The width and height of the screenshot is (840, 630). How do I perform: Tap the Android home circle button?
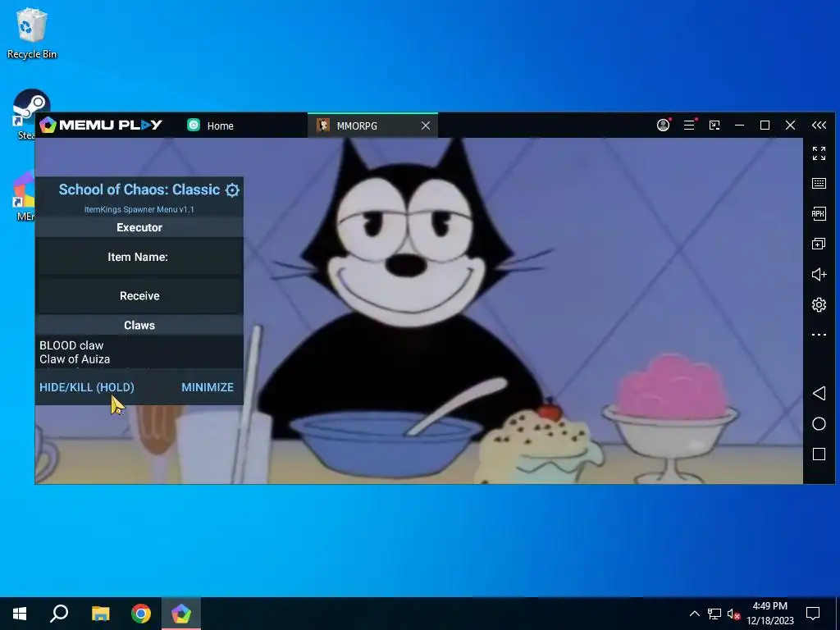(819, 424)
